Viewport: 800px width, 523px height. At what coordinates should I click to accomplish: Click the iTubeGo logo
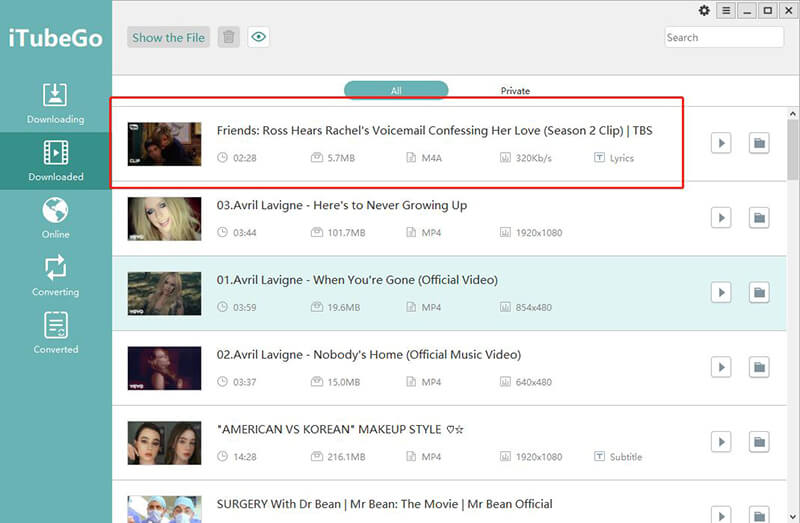[56, 38]
